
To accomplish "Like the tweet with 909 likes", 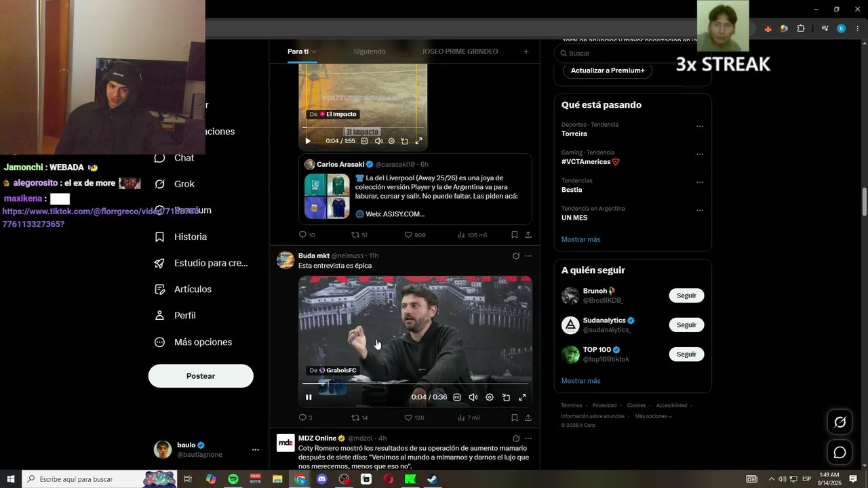I will coord(409,235).
